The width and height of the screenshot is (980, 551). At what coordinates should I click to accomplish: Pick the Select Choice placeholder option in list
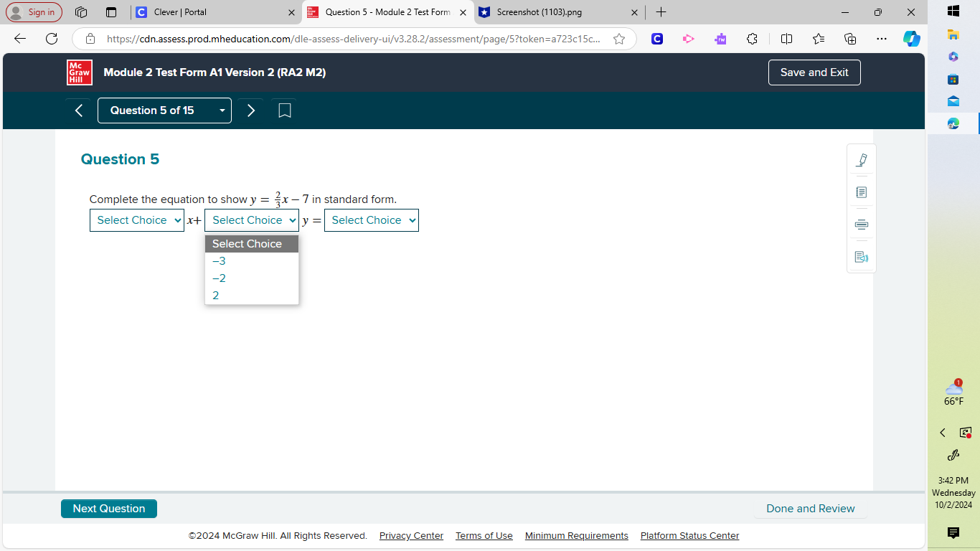[x=252, y=244]
